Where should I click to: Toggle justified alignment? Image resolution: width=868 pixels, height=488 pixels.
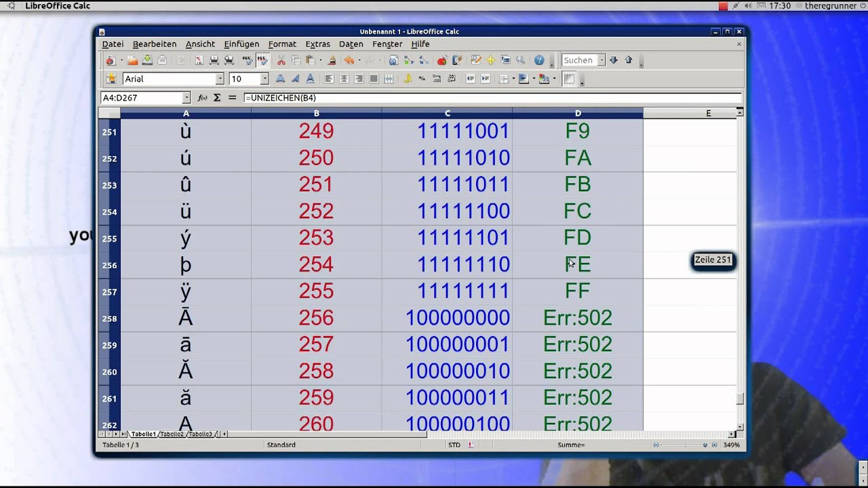[374, 79]
